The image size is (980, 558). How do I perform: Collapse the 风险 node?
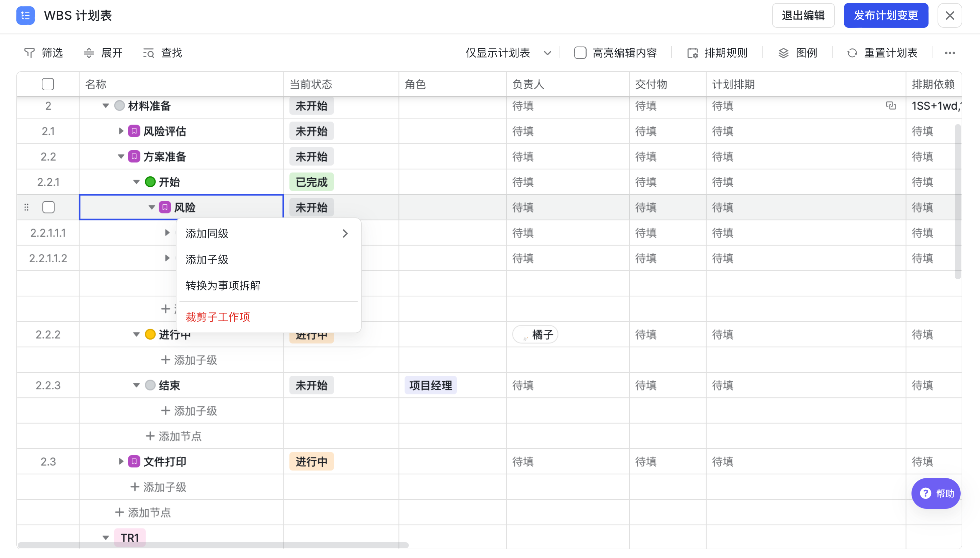(152, 207)
